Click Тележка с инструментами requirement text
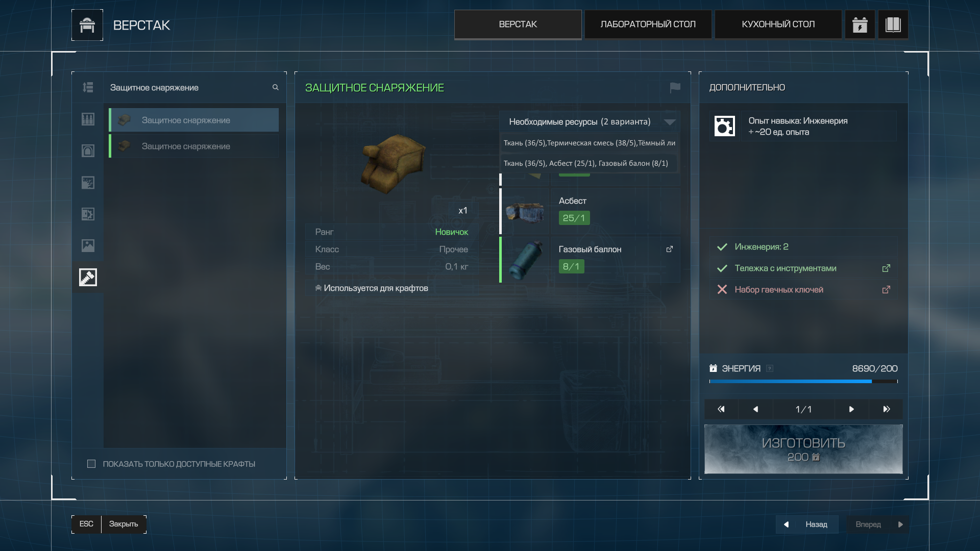 [x=786, y=268]
